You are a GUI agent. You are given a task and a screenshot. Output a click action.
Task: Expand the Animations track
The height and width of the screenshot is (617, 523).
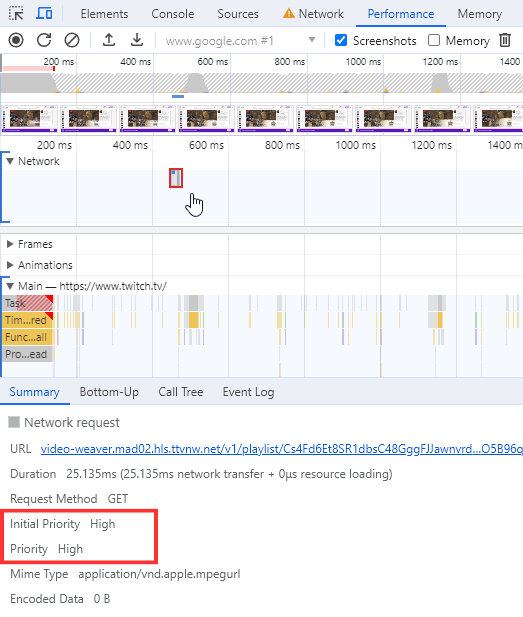[x=10, y=265]
